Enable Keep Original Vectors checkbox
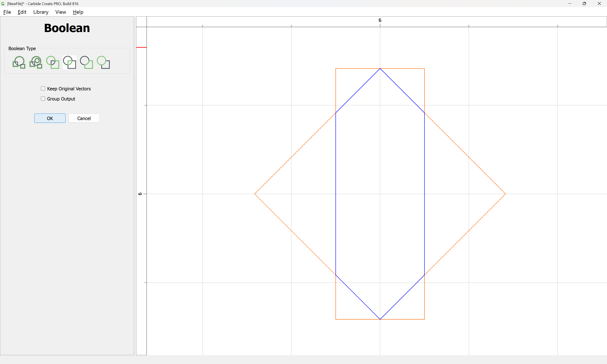Image resolution: width=607 pixels, height=364 pixels. click(43, 88)
